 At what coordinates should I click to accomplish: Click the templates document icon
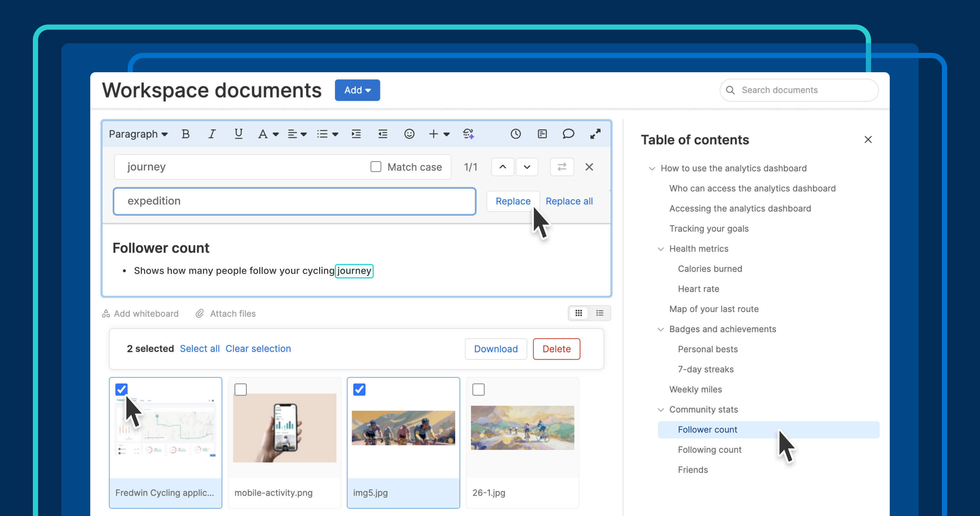tap(542, 134)
